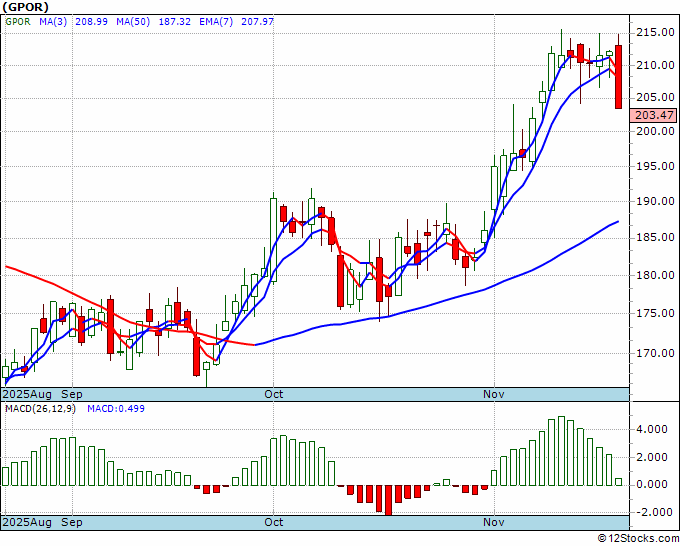Click the 180.00 price axis label
Screen dimensions: 680x546
655,275
